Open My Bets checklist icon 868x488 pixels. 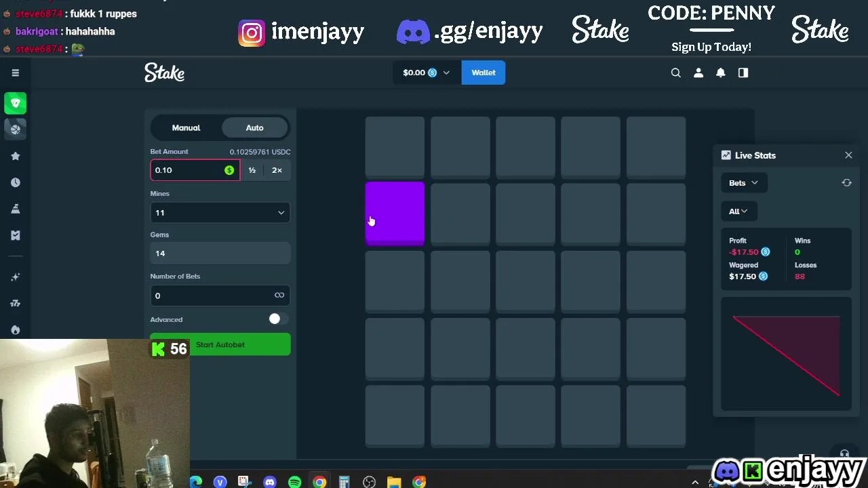[15, 235]
